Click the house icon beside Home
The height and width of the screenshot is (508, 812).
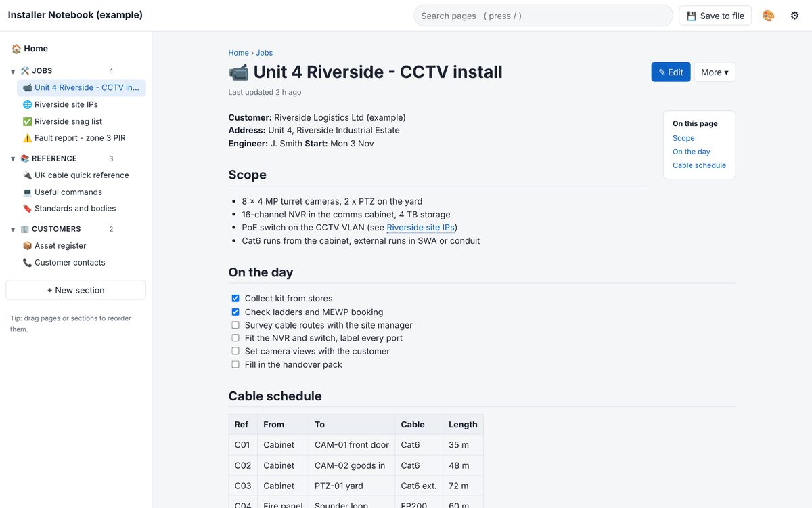[x=16, y=49]
